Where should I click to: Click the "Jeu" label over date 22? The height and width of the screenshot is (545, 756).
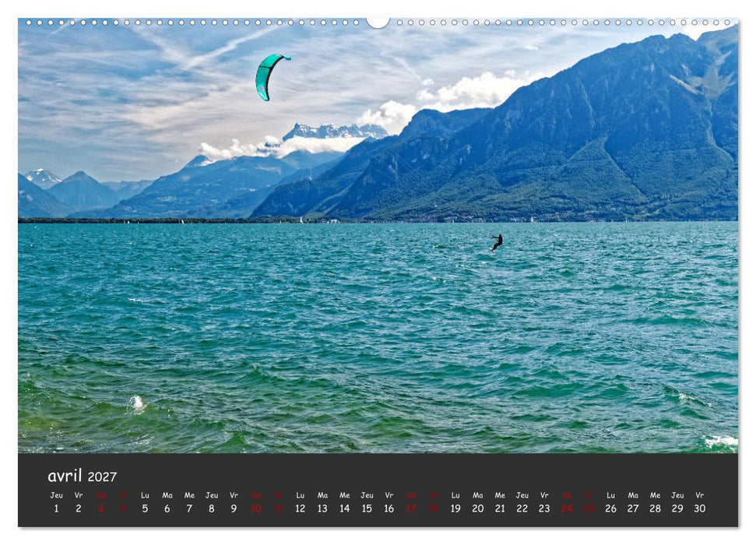[522, 495]
